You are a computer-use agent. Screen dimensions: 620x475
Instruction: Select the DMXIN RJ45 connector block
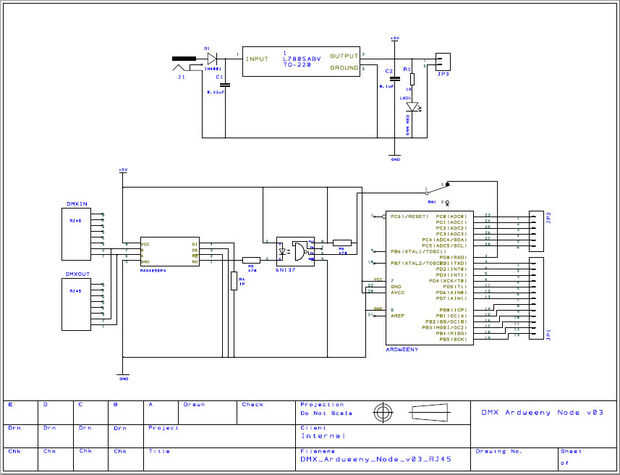76,234
